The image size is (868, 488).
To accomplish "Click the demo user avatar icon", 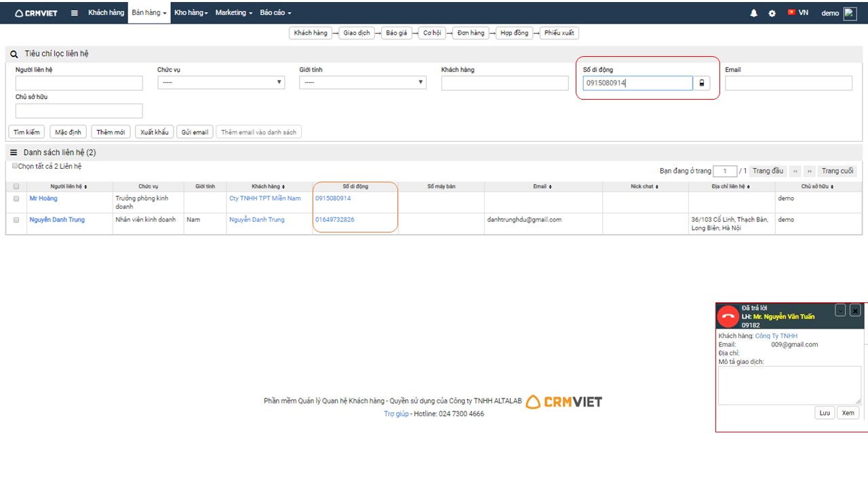I will [x=850, y=13].
